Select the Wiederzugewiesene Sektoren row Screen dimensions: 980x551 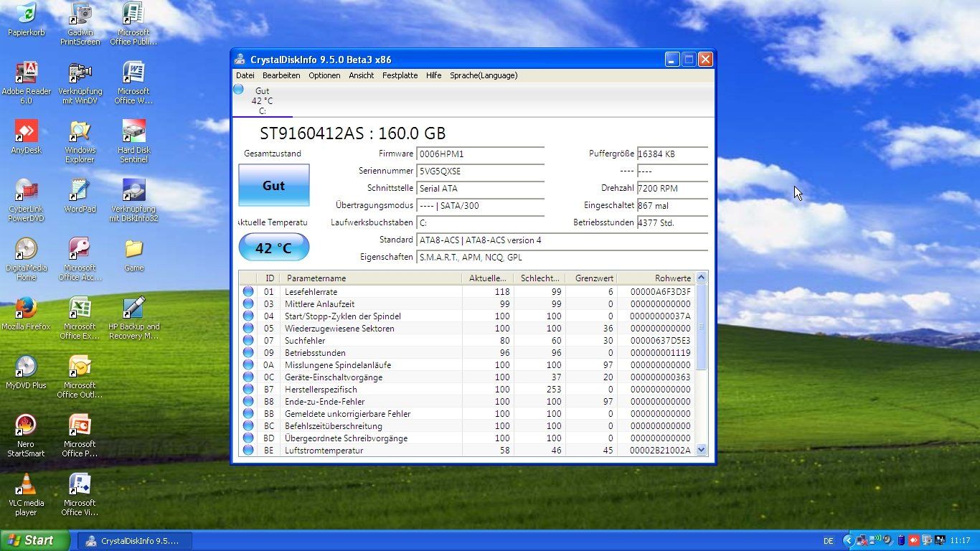pyautogui.click(x=467, y=328)
